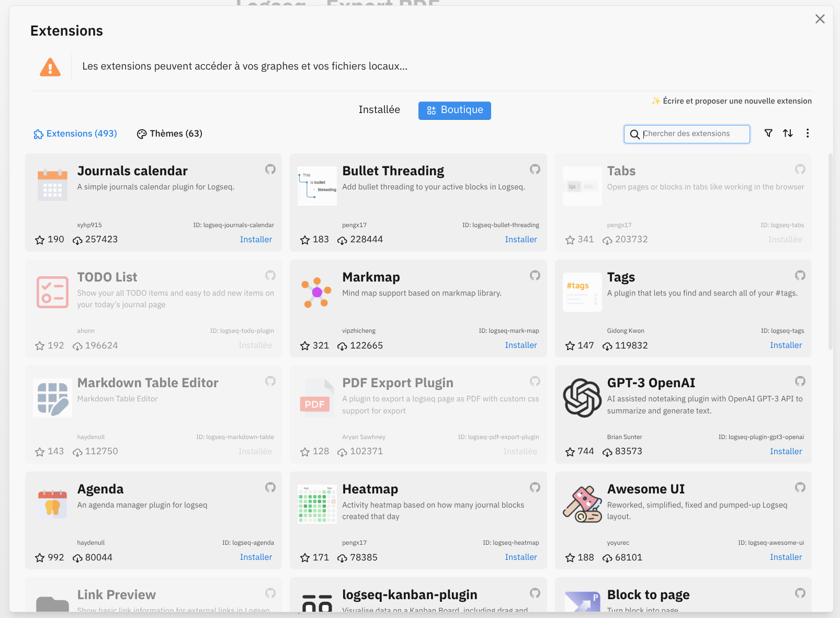The height and width of the screenshot is (618, 840).
Task: Install the Markmap plugin
Action: tap(521, 345)
